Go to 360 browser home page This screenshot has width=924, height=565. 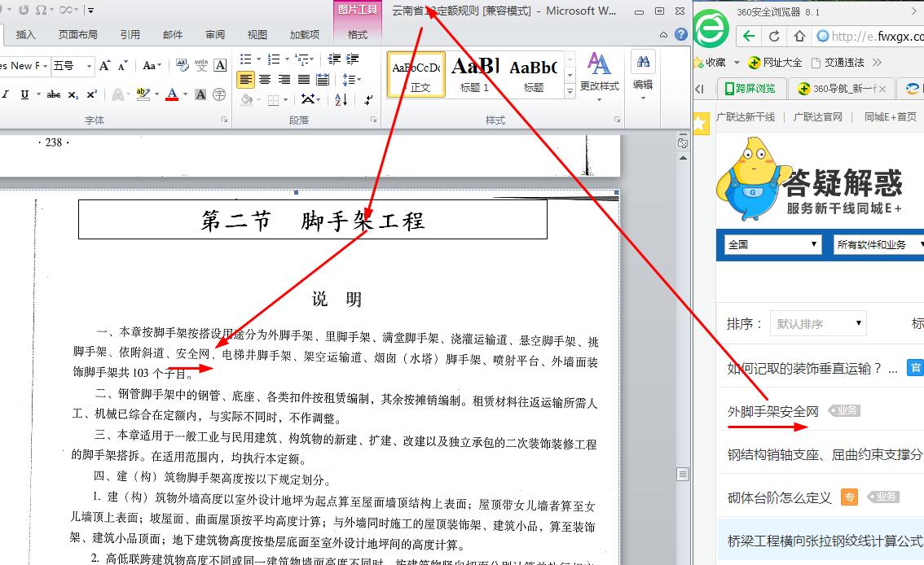click(x=799, y=36)
